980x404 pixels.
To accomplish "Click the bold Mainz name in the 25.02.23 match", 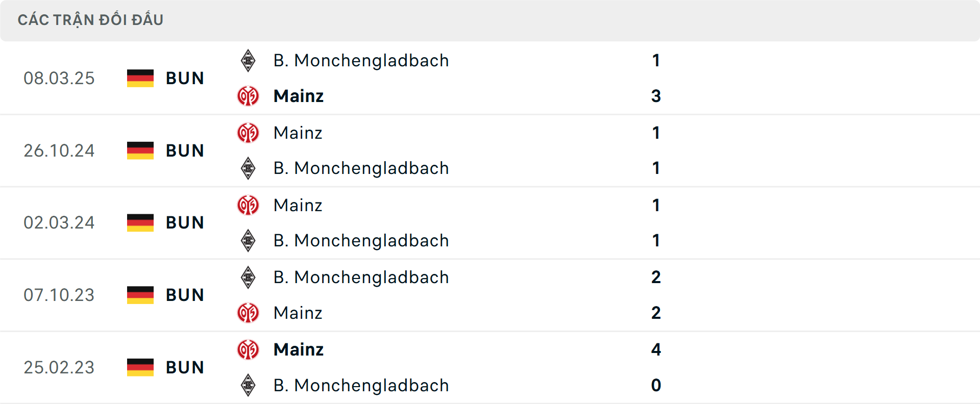I will tap(299, 349).
